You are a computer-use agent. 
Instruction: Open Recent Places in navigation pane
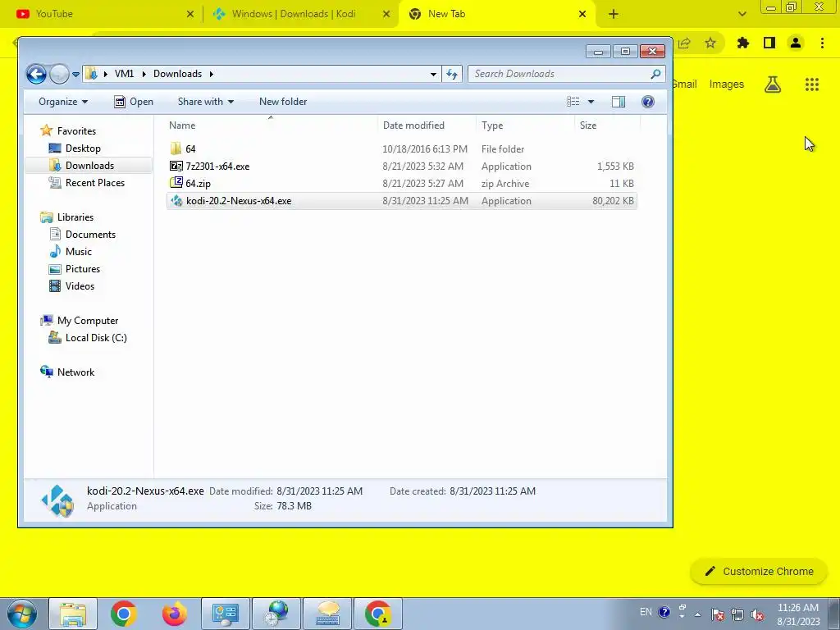click(x=87, y=183)
